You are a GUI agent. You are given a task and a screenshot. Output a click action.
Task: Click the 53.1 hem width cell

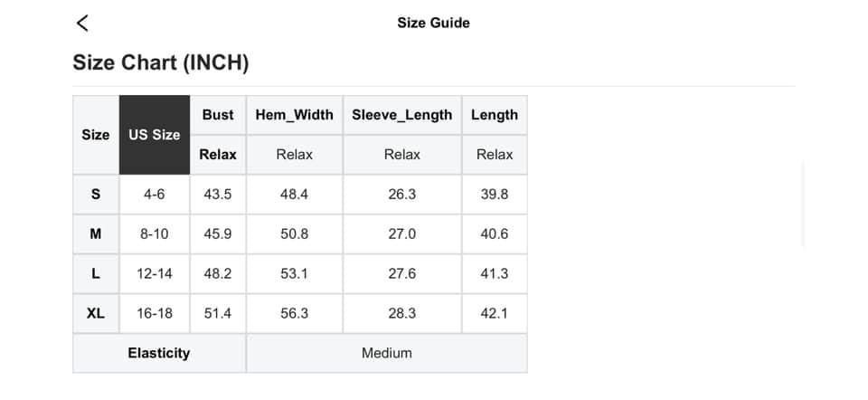(294, 273)
